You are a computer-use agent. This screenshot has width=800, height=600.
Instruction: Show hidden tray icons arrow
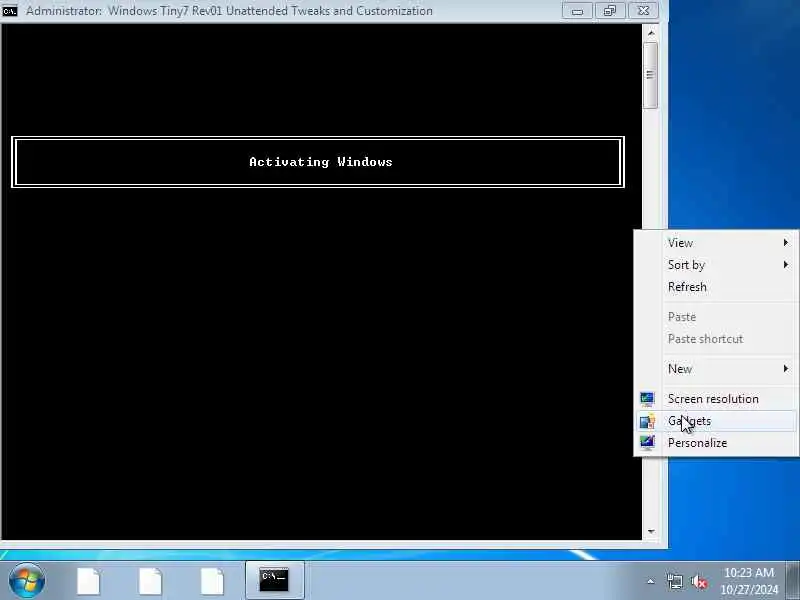point(651,581)
